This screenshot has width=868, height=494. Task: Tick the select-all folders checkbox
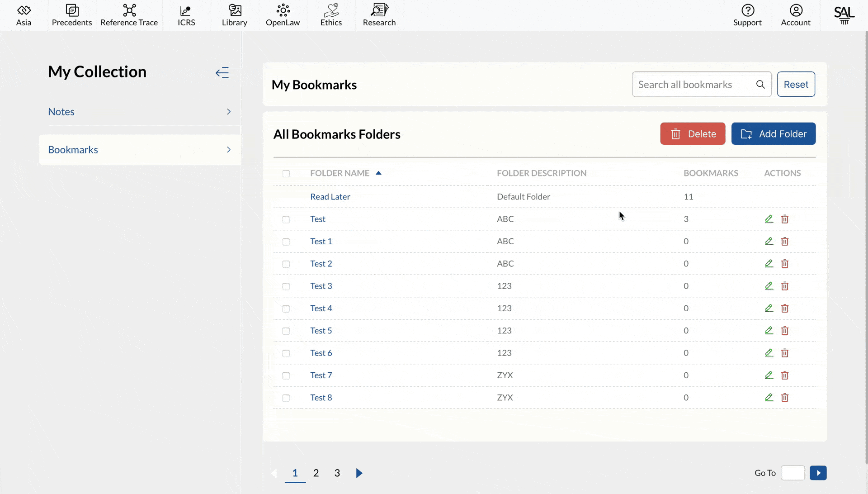pyautogui.click(x=286, y=174)
